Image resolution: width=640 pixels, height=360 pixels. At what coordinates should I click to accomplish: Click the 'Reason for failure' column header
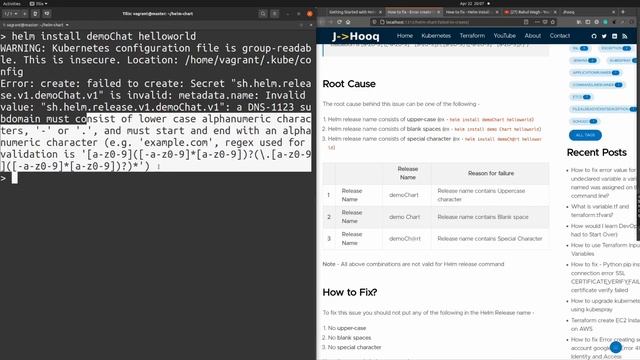tap(491, 173)
